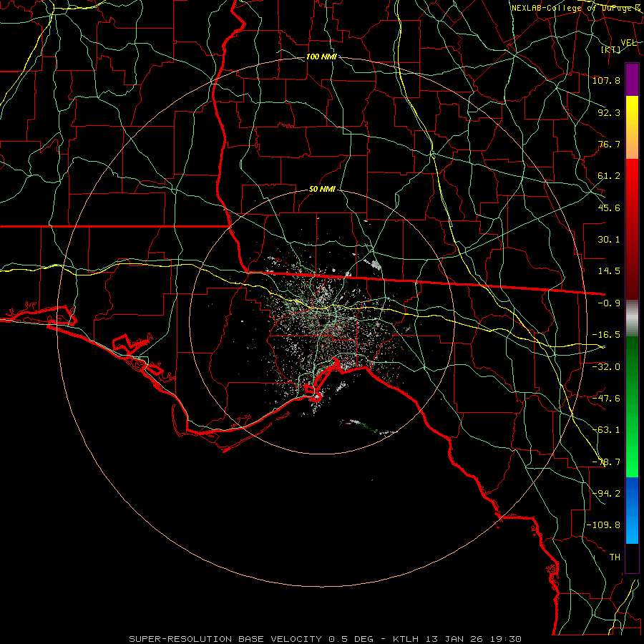This screenshot has height=644, width=644.
Task: Click the VEL label above the color scale
Action: pos(628,42)
